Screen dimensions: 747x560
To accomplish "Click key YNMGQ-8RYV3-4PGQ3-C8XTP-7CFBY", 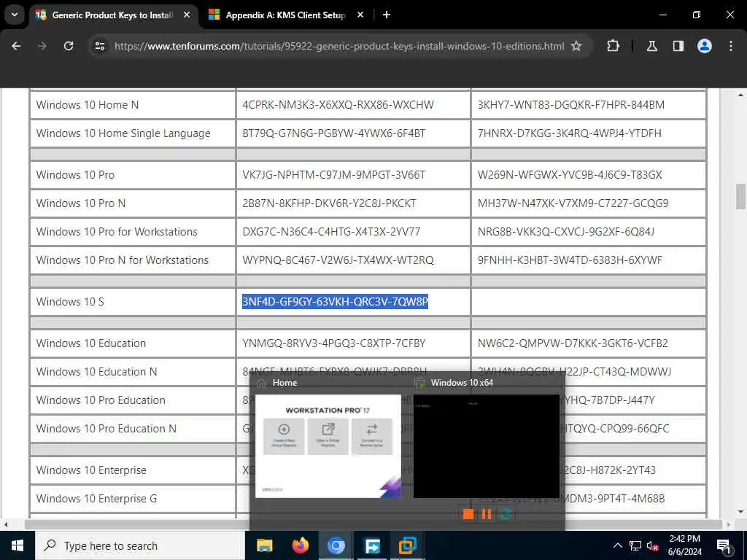I will [333, 343].
